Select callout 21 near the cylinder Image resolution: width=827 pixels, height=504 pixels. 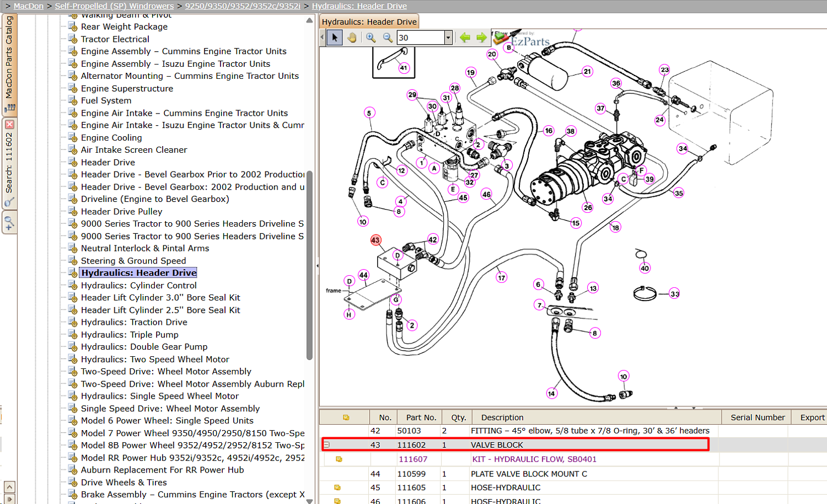pyautogui.click(x=587, y=71)
